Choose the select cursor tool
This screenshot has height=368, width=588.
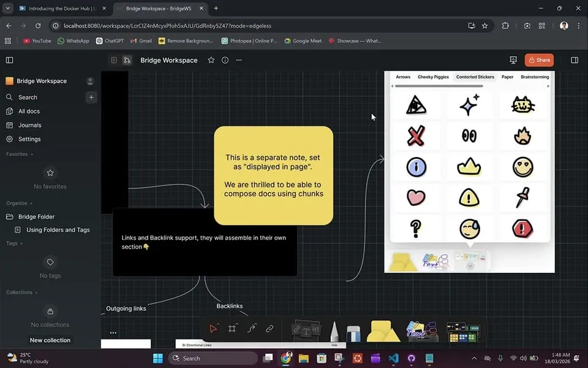(x=213, y=329)
